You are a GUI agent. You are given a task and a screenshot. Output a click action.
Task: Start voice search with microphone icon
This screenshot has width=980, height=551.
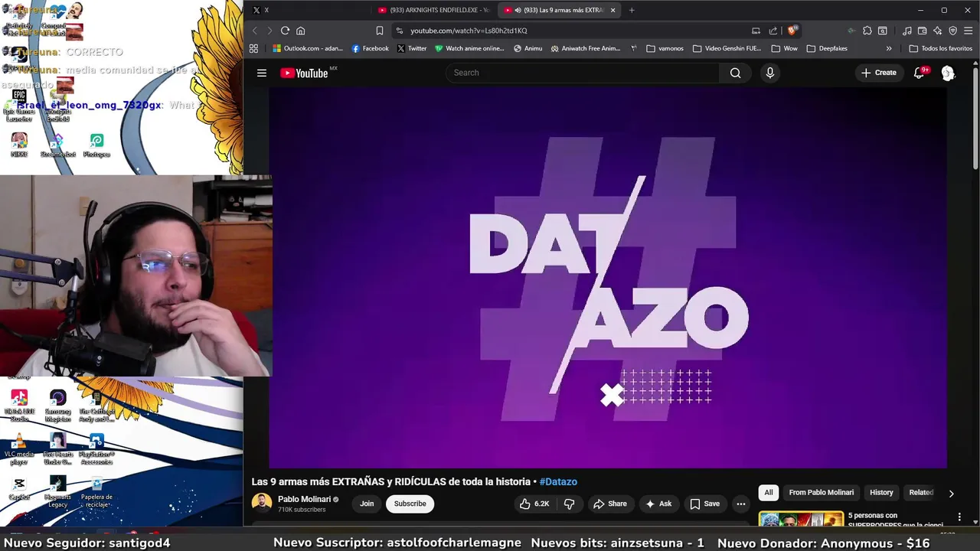pos(769,73)
